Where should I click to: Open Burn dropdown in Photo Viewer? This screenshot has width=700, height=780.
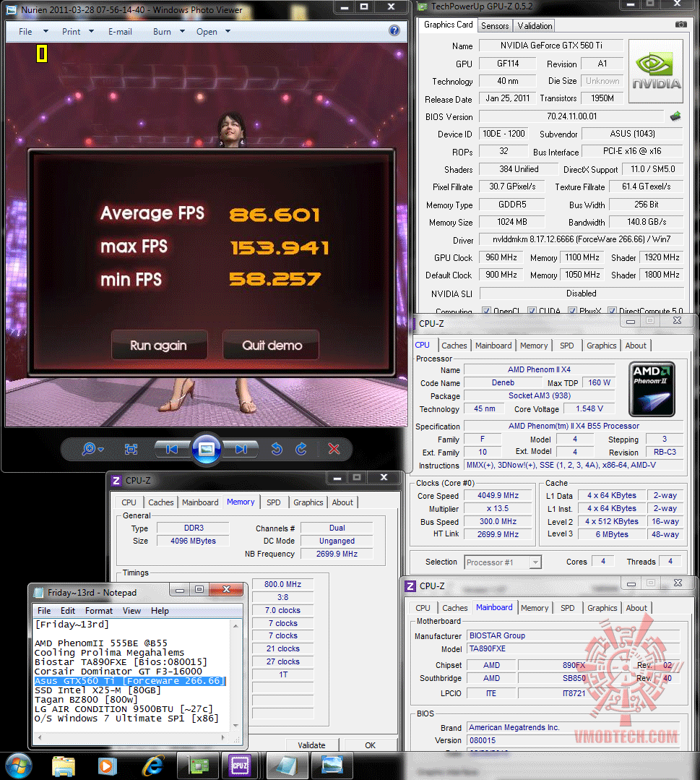[x=182, y=31]
